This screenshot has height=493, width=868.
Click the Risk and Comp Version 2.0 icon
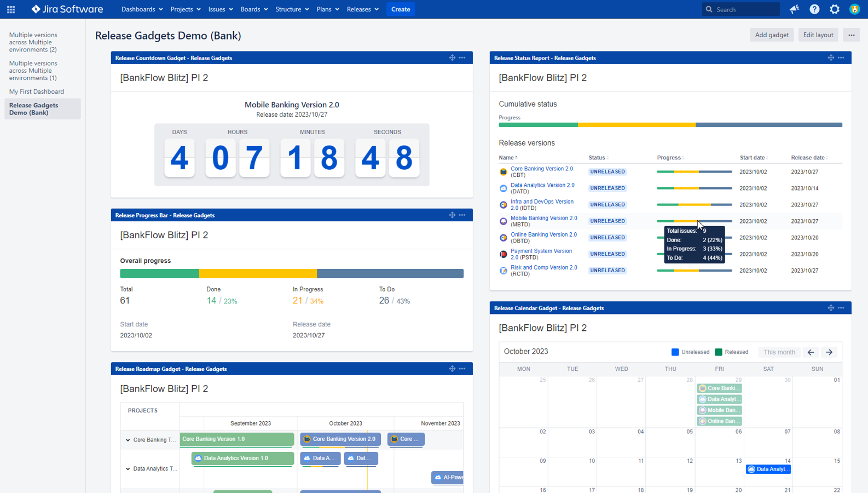tap(504, 271)
